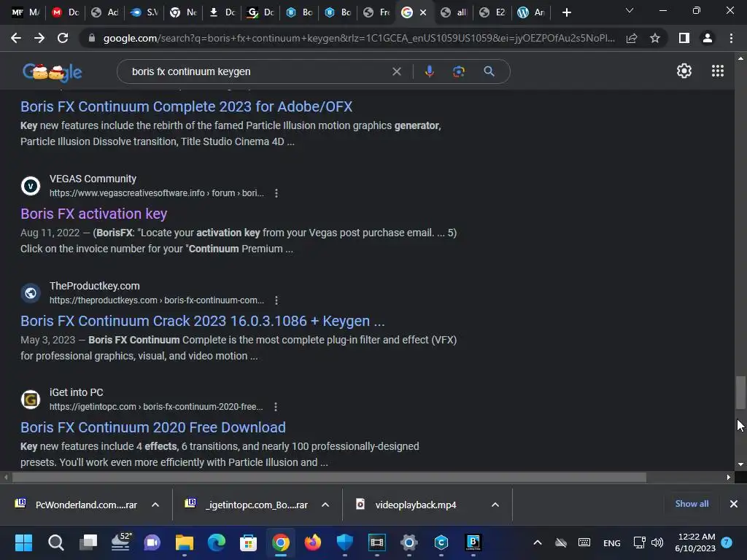Open Google quick settings gear
The width and height of the screenshot is (747, 560).
pyautogui.click(x=684, y=71)
